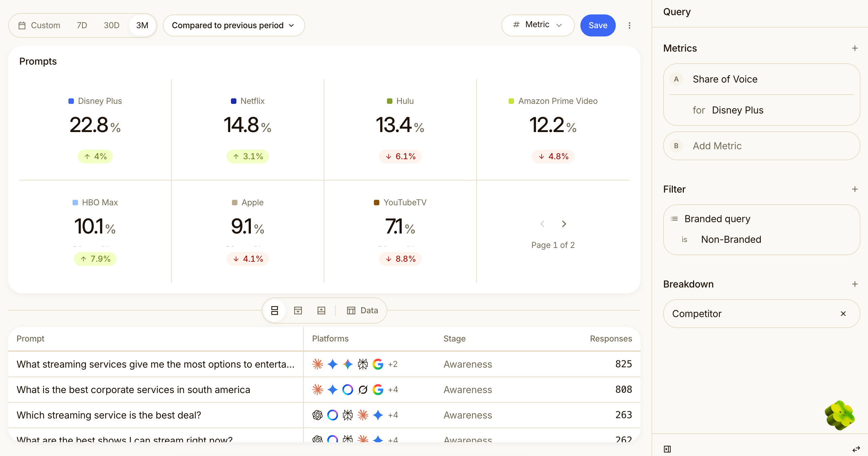Screen dimensions: 868x456
Task: Click Add Metric for slot B
Action: pyautogui.click(x=761, y=146)
